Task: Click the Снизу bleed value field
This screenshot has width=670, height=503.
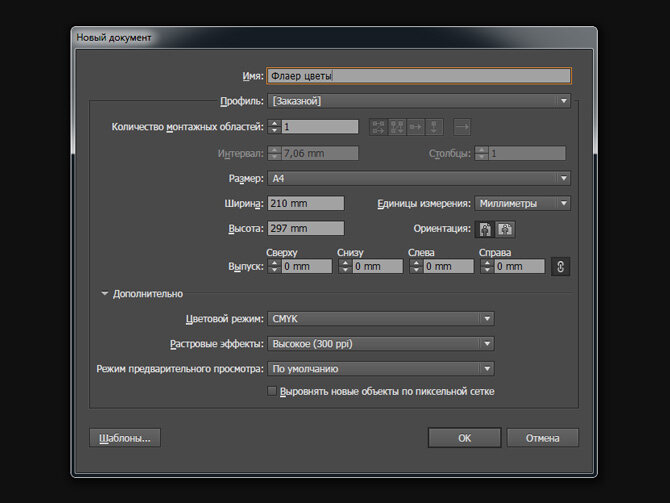Action: click(x=378, y=267)
